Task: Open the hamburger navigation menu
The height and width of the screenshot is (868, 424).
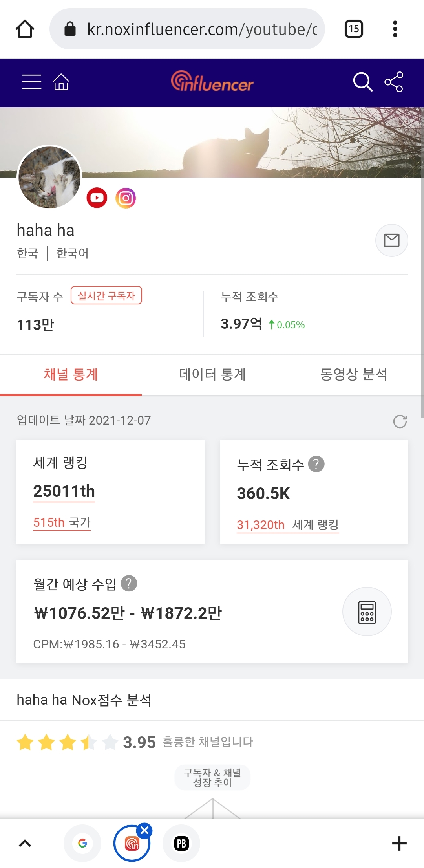Action: click(x=31, y=82)
